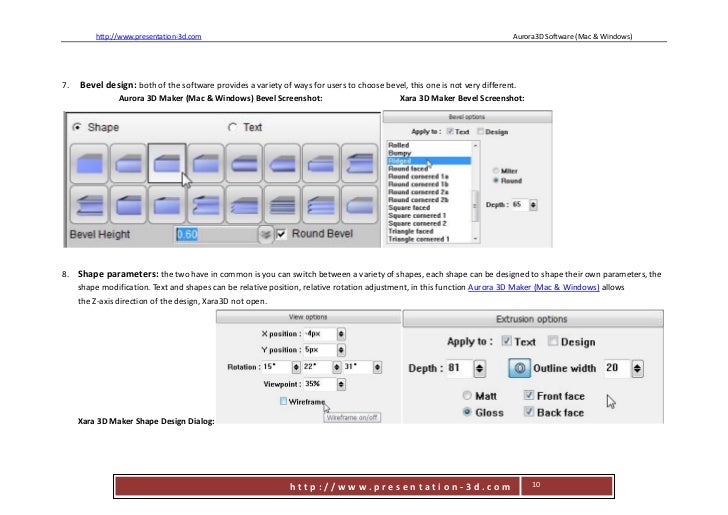Select the sixth bevel preset in top row
The image size is (728, 515).
coord(283,163)
